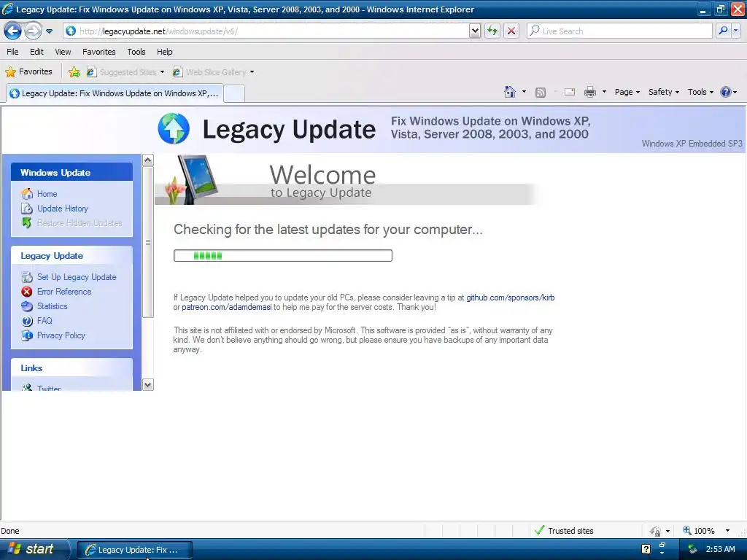The image size is (747, 560).
Task: Click the Read Mail icon
Action: coord(570,92)
